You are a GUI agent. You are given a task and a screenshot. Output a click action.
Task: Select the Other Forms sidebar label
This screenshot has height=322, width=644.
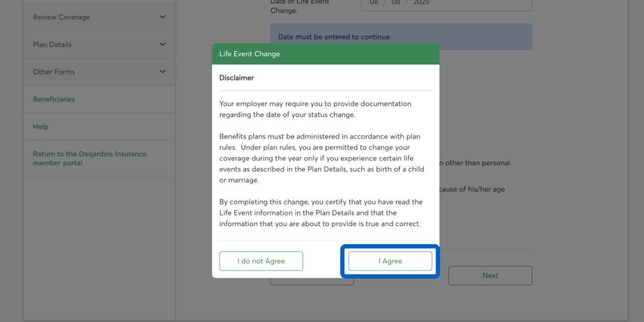54,72
